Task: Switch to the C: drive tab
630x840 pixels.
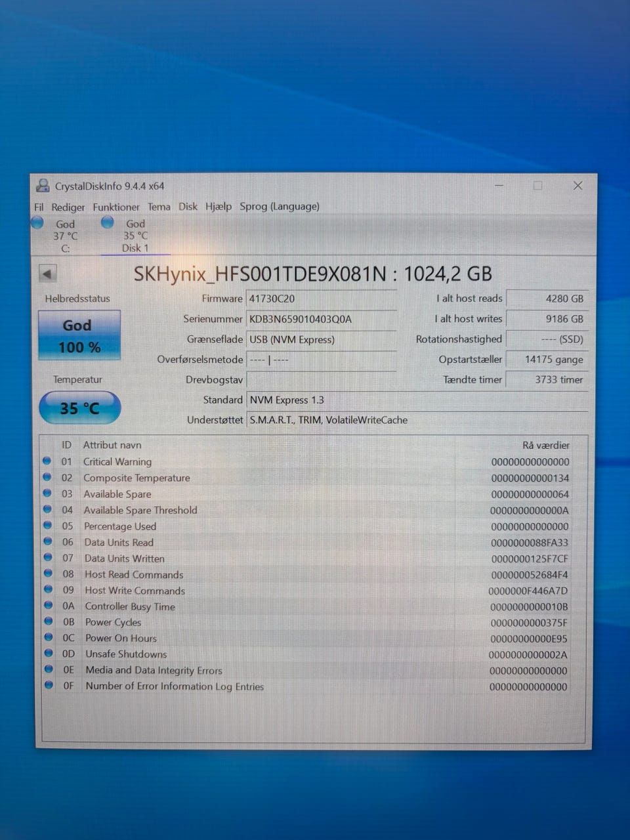Action: (65, 236)
